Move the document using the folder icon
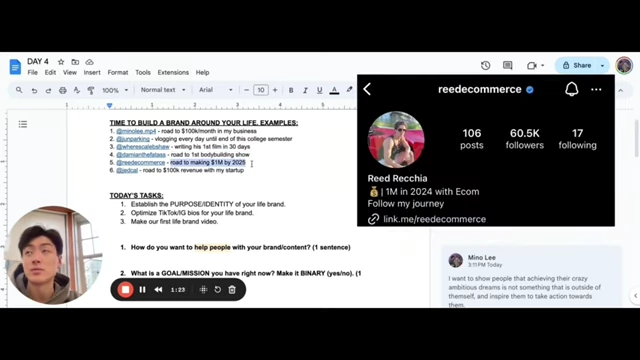The width and height of the screenshot is (640, 360). (x=75, y=62)
